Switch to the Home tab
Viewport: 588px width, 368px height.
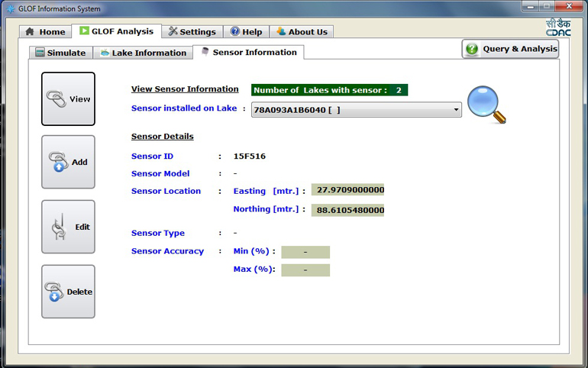(44, 32)
